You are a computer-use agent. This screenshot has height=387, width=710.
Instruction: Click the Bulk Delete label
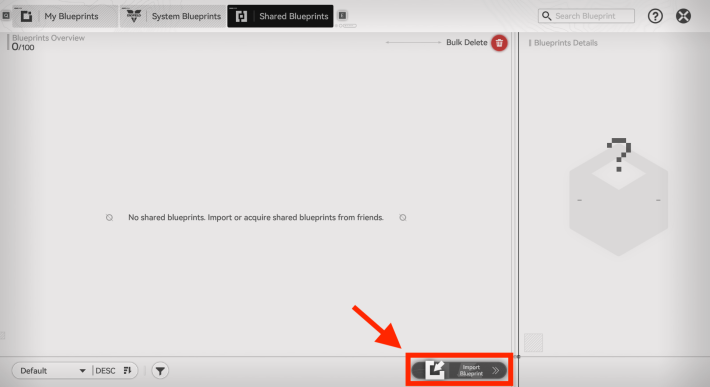466,43
